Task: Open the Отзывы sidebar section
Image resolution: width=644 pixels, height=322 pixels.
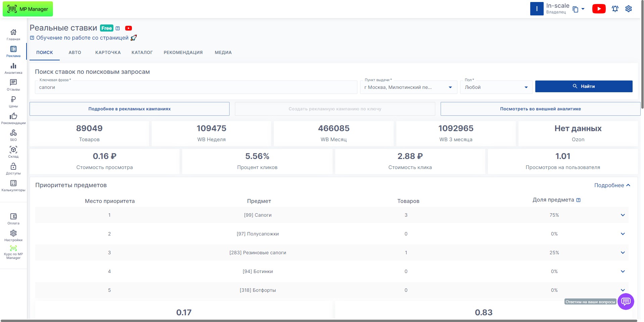Action: pyautogui.click(x=13, y=85)
